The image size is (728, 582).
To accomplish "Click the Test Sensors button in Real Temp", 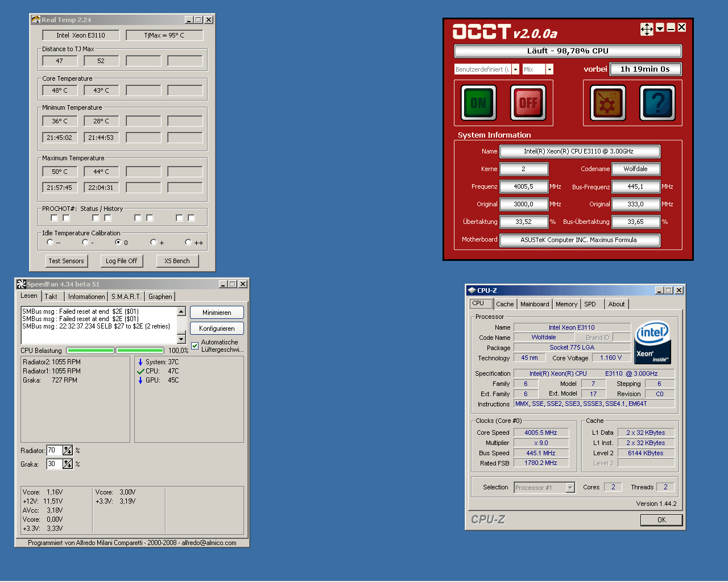I will [66, 261].
